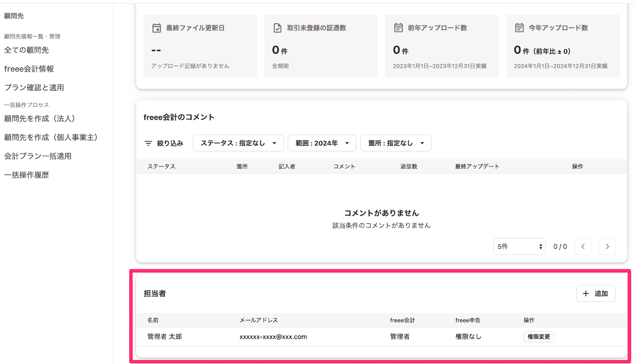Click the 0 / 0 page counter
The image size is (635, 364).
(x=560, y=247)
